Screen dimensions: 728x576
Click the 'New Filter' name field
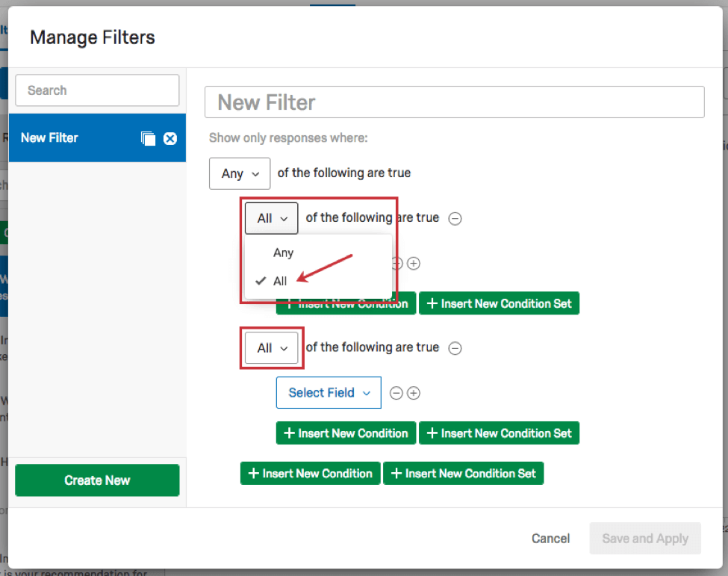coord(454,102)
